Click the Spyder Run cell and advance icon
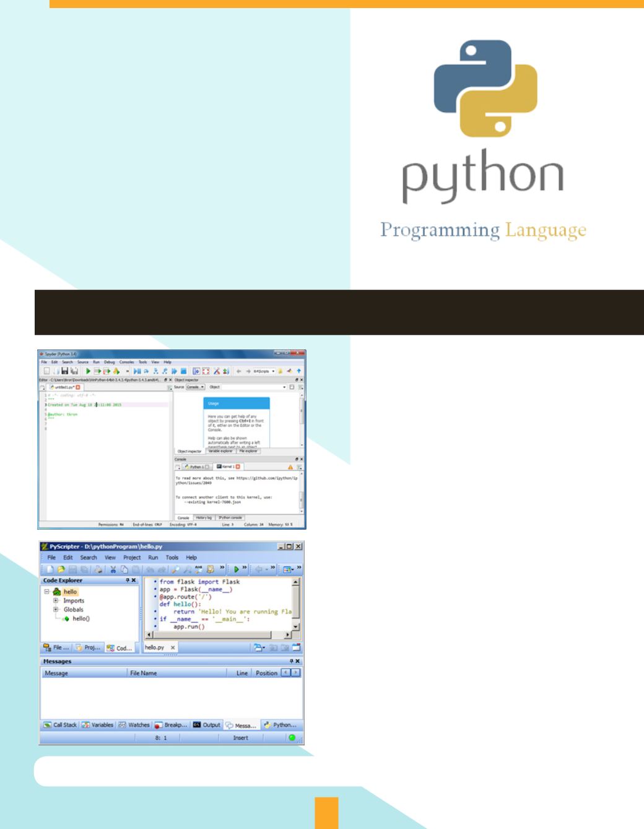The height and width of the screenshot is (829, 644). pyautogui.click(x=107, y=371)
